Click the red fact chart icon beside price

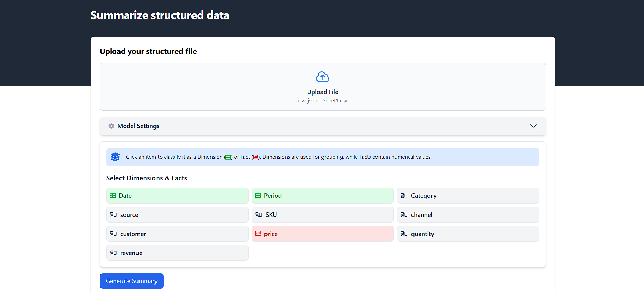258,234
